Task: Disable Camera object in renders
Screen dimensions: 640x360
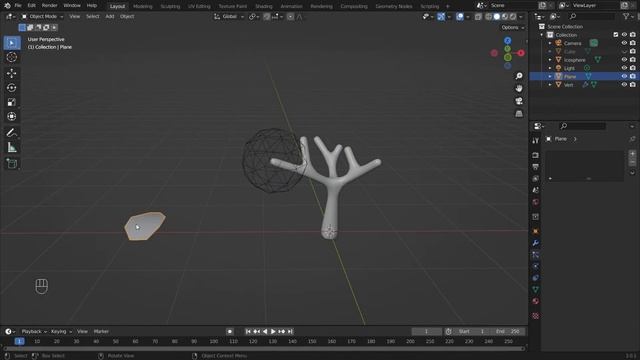Action: [633, 43]
